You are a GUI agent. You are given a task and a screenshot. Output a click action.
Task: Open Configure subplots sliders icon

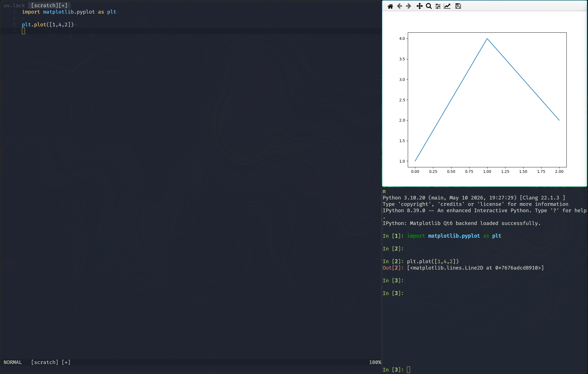pos(438,6)
